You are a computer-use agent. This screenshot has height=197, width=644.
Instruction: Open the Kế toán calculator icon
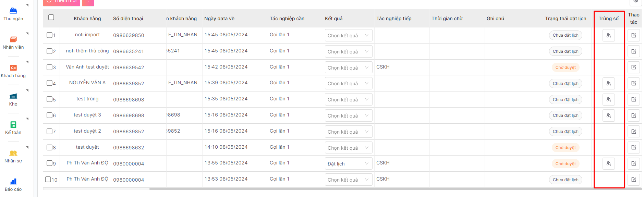[x=13, y=125]
